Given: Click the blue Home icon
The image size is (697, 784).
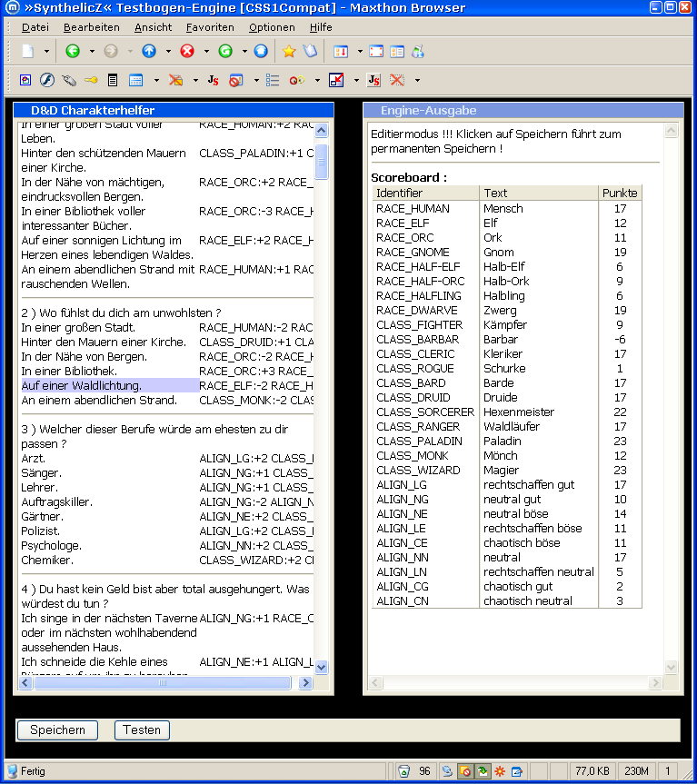Looking at the screenshot, I should (x=261, y=51).
